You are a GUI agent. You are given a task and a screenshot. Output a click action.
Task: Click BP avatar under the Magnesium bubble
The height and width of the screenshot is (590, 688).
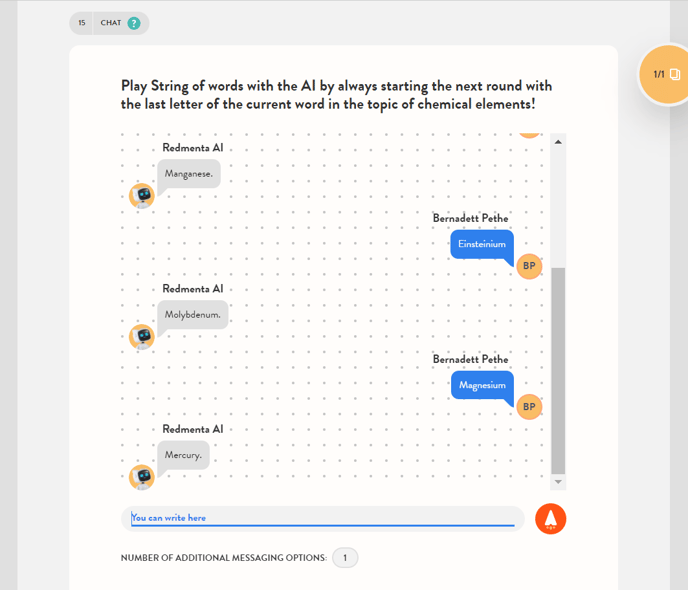pos(529,406)
